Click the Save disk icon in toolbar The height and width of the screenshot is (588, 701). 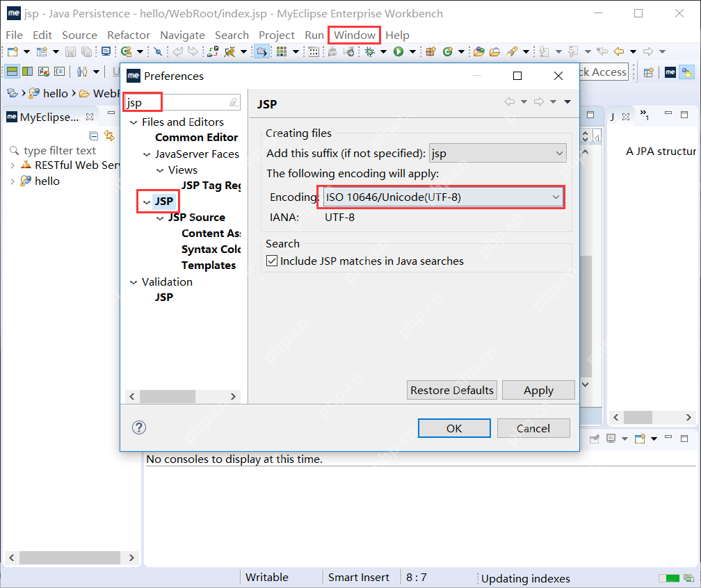[70, 51]
